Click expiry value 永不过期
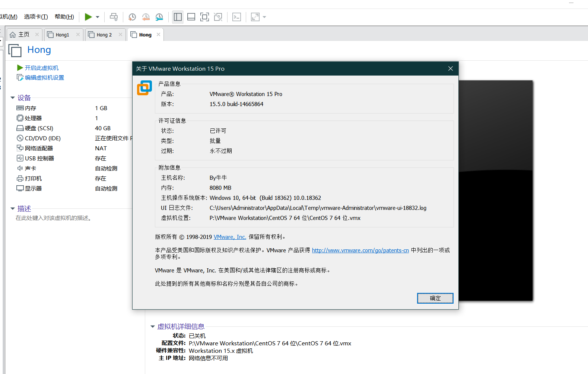 221,151
